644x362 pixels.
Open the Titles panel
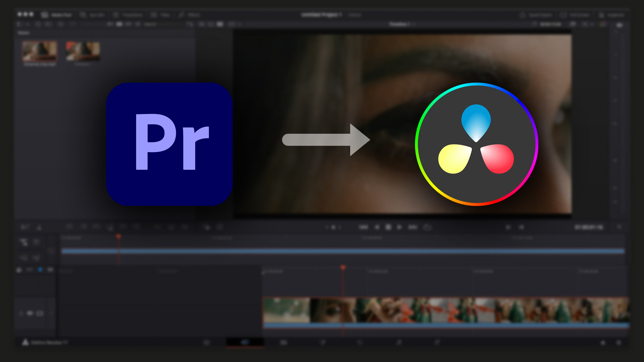coord(160,15)
